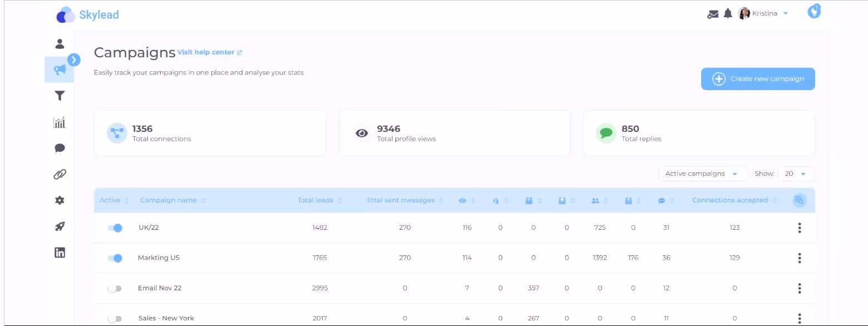Screen dimensions: 868x326
Task: Open the leads person icon in sidebar
Action: 59,43
